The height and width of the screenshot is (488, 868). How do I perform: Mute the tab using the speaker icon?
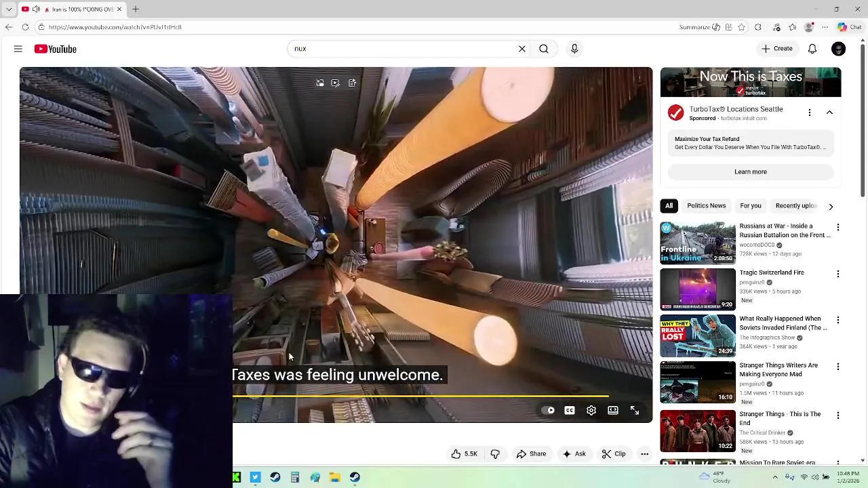(36, 9)
